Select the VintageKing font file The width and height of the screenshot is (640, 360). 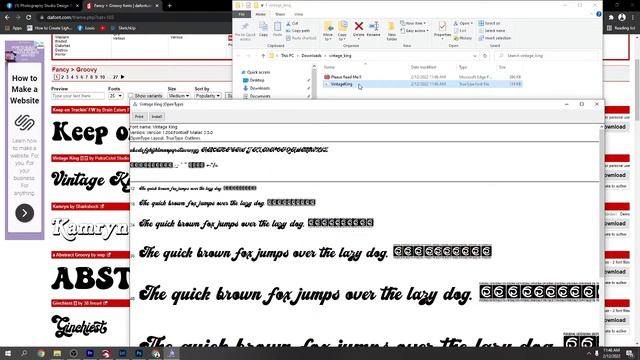pos(422,84)
